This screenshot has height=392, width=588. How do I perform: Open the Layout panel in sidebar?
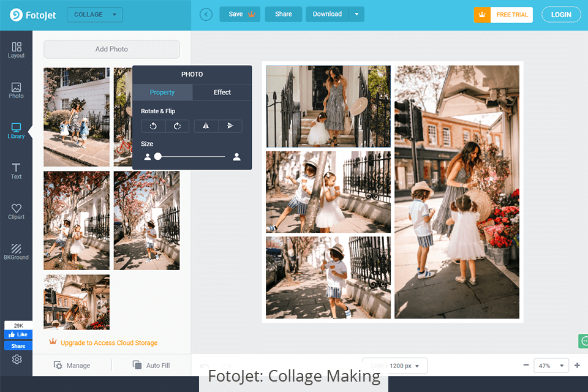click(x=16, y=50)
